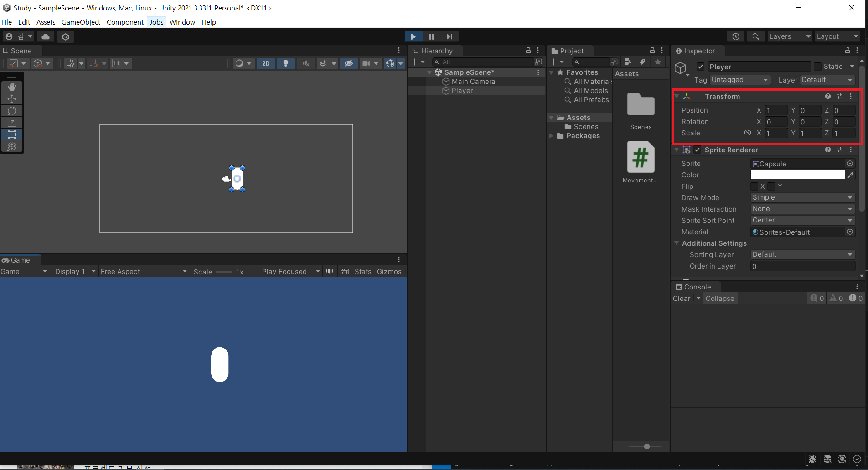The height and width of the screenshot is (470, 868).
Task: Pick color with the eyedropper icon
Action: click(851, 175)
